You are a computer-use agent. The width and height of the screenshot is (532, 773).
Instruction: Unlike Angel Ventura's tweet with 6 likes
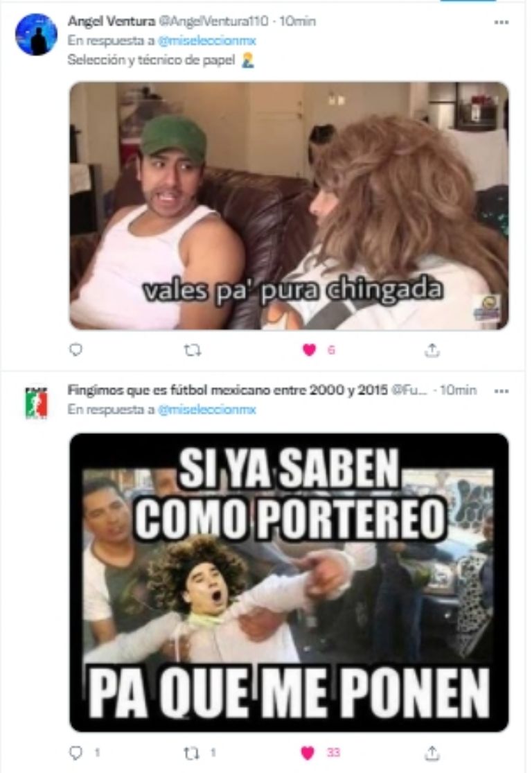309,350
